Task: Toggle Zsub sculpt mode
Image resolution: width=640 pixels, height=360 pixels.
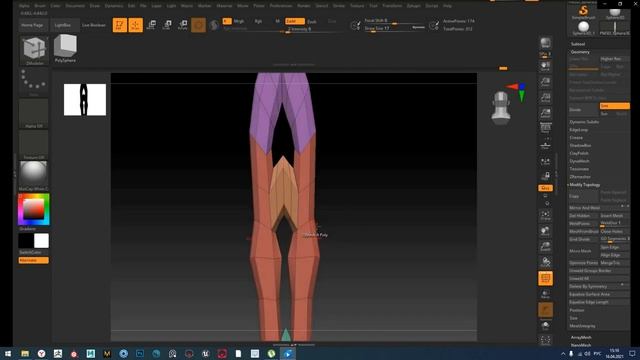Action: point(312,21)
